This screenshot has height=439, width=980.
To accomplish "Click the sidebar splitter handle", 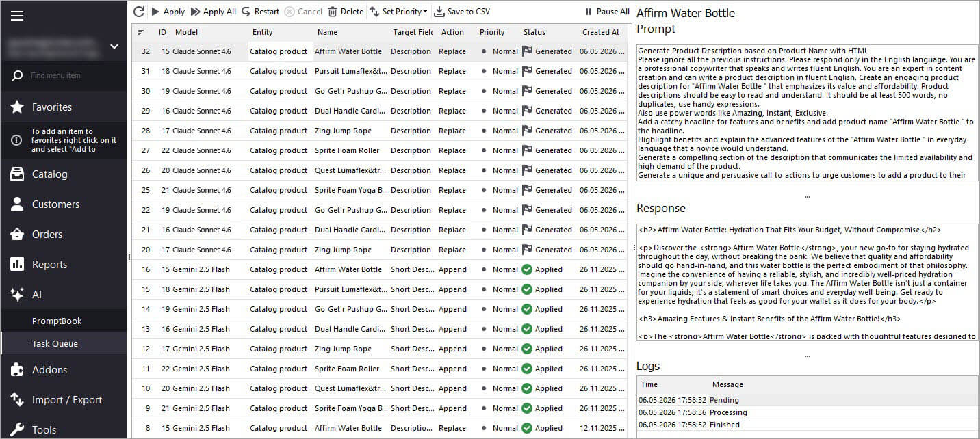I will [129, 257].
